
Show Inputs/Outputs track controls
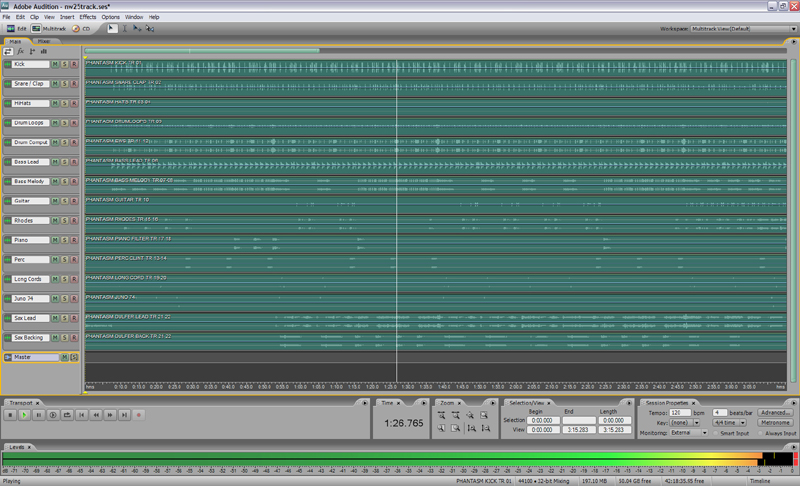point(8,52)
